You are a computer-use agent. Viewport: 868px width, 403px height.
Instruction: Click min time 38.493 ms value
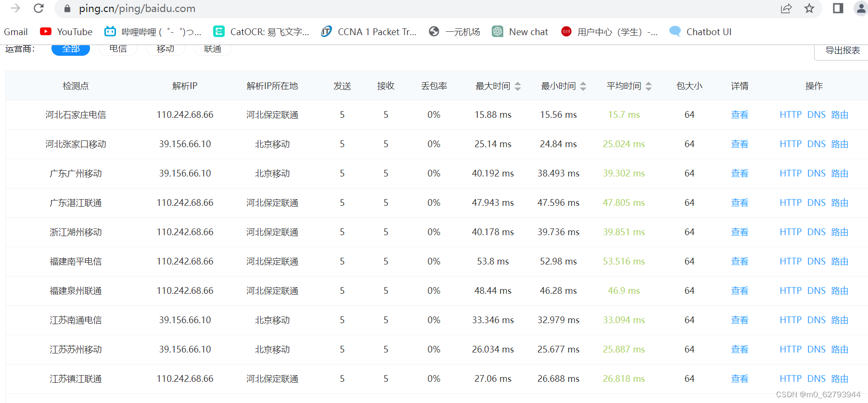(558, 174)
